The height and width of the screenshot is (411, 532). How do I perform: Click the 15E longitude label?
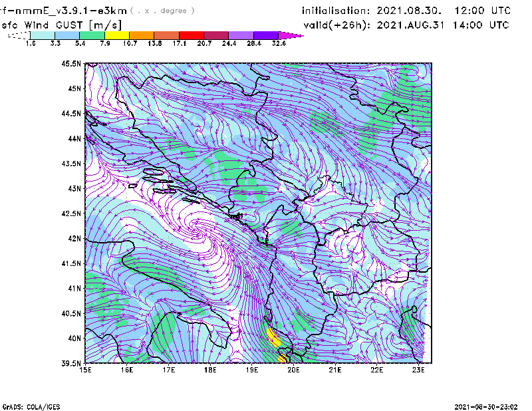[85, 370]
